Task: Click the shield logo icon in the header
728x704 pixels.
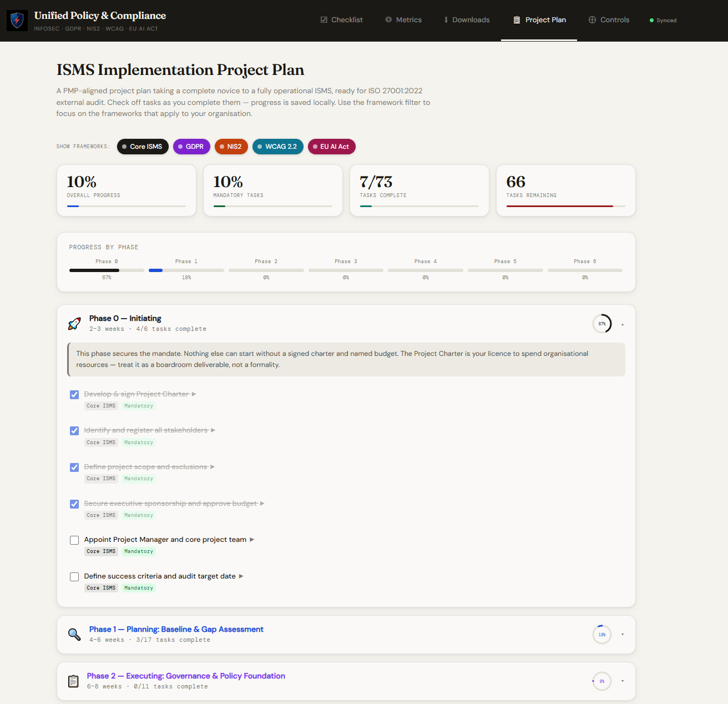Action: click(17, 21)
